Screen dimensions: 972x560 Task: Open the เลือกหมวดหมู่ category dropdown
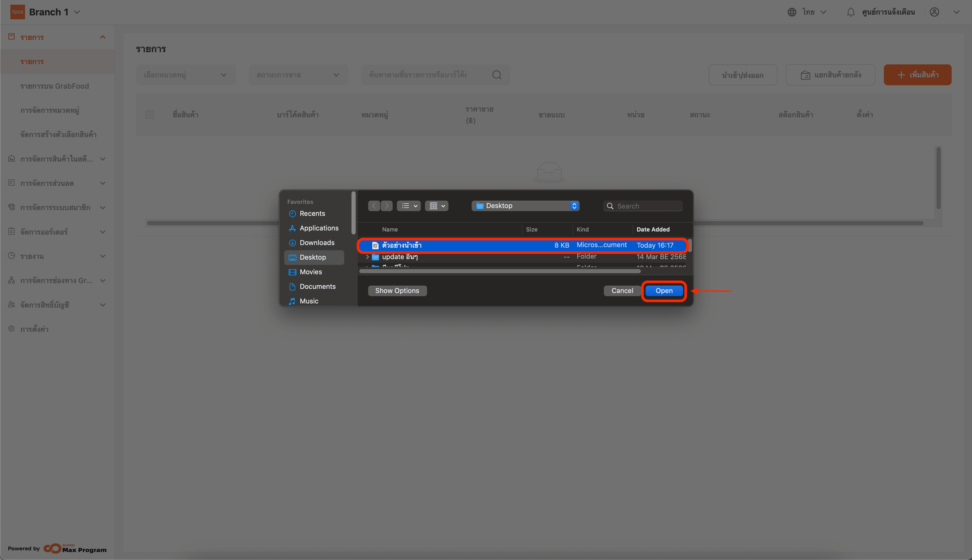pos(185,75)
